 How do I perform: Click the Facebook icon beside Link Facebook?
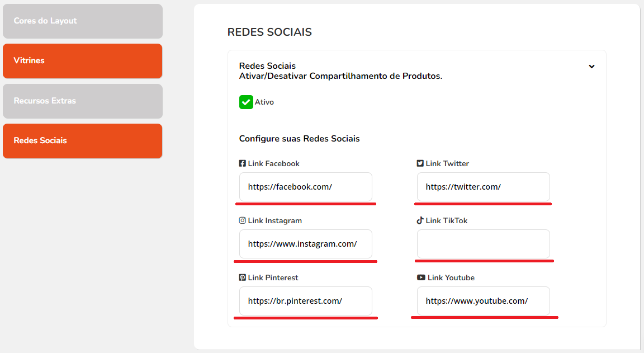click(243, 164)
